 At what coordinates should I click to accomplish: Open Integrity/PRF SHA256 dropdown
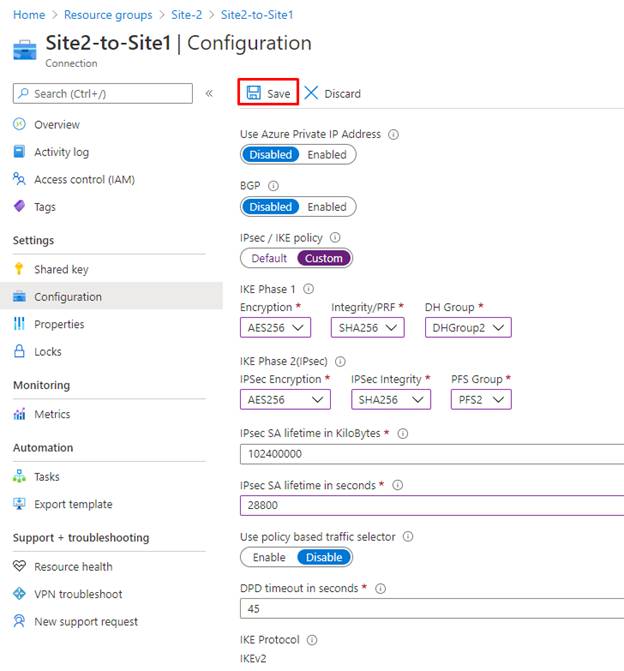tap(367, 327)
